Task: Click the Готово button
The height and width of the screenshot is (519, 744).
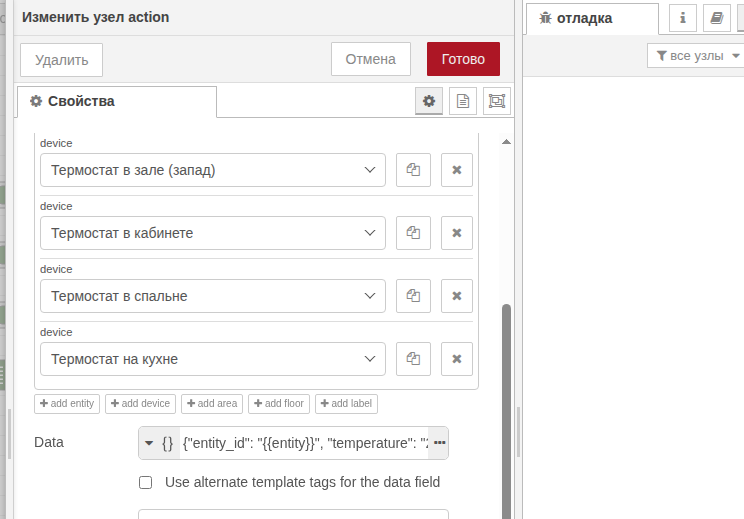Action: (x=463, y=59)
